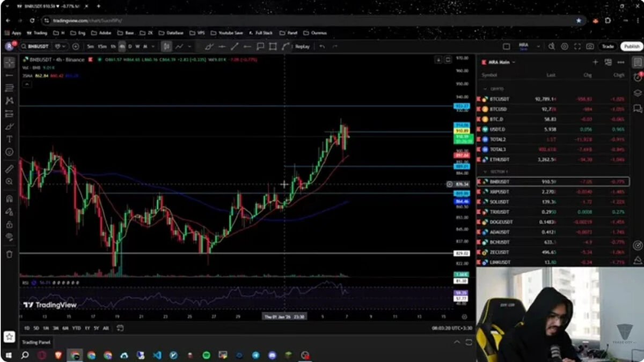
Task: Select BTCUSDT in the watchlist
Action: pos(553,99)
